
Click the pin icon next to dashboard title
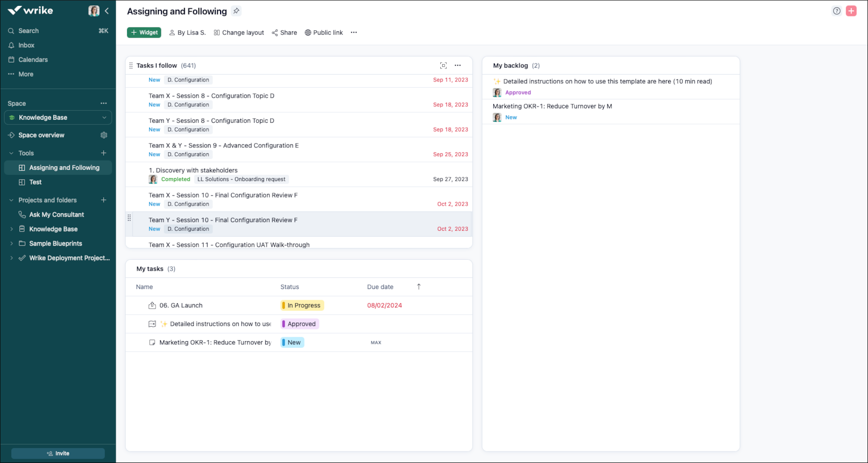coord(236,11)
